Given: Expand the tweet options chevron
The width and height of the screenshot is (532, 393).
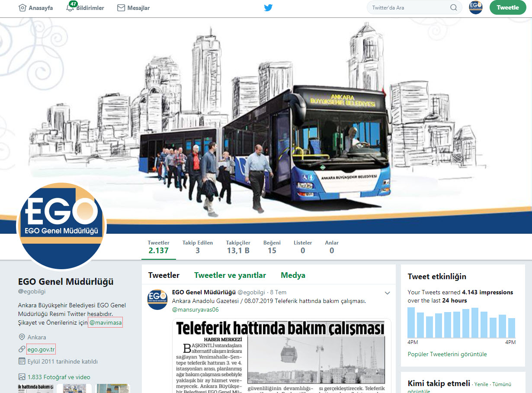Looking at the screenshot, I should pos(388,293).
